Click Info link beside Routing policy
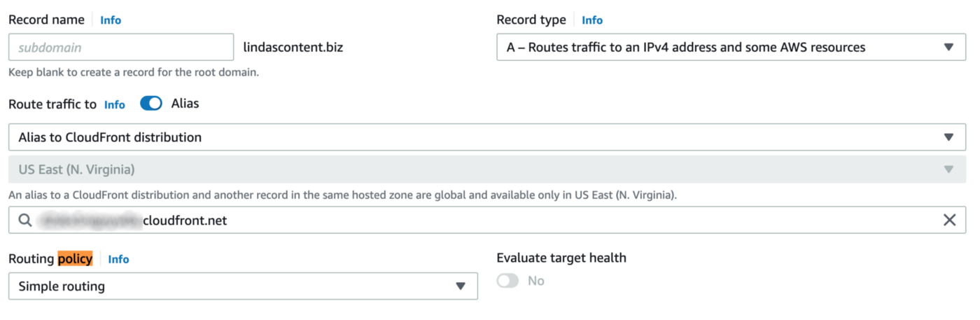980x320 pixels. tap(119, 259)
